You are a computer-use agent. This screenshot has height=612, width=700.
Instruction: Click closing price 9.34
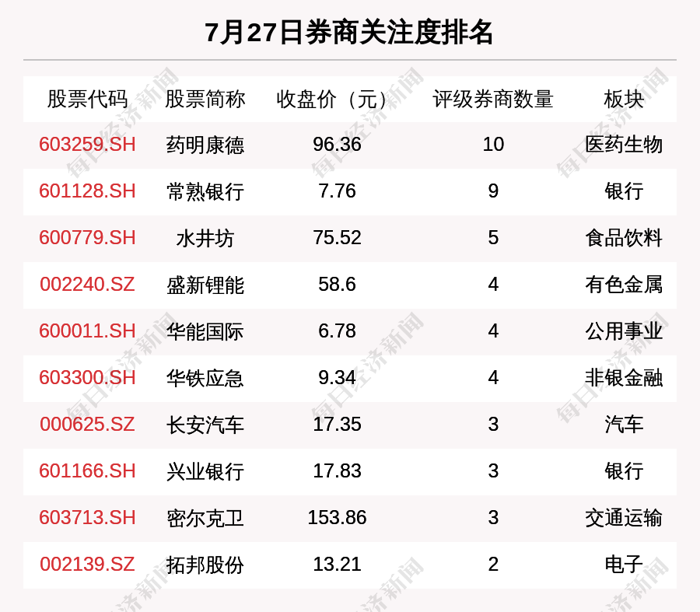[337, 378]
